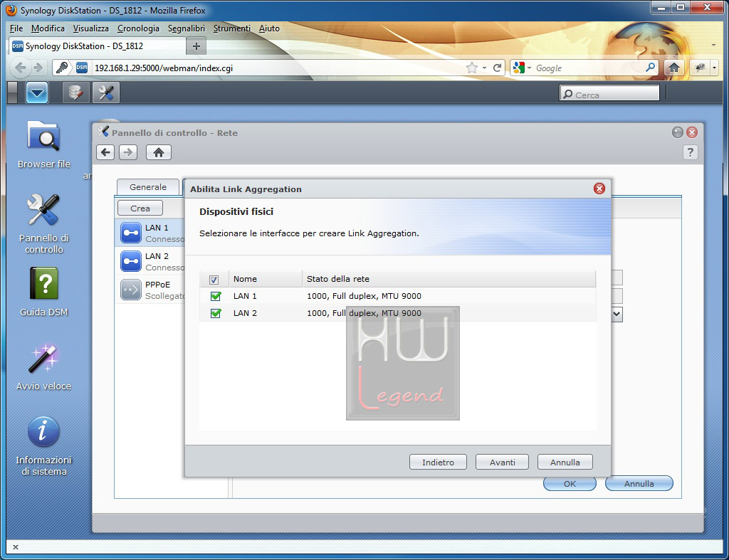The height and width of the screenshot is (560, 729).
Task: Bookmark this page with the star
Action: coord(472,68)
